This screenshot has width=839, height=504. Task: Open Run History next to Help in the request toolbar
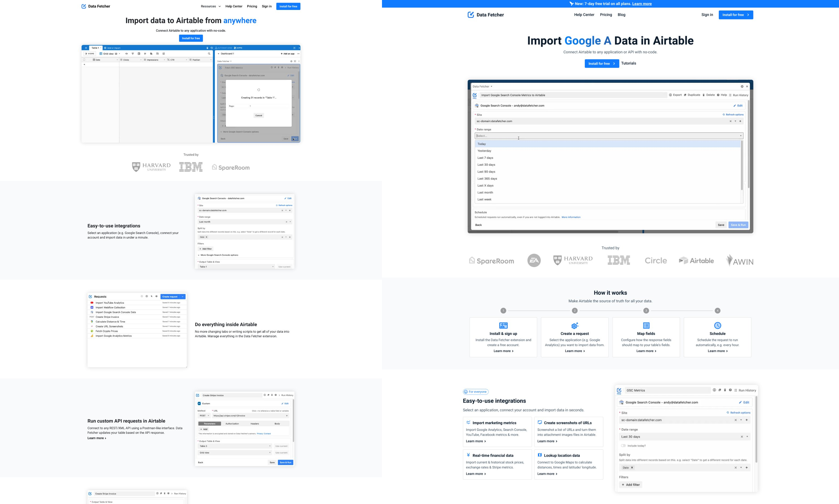point(738,95)
